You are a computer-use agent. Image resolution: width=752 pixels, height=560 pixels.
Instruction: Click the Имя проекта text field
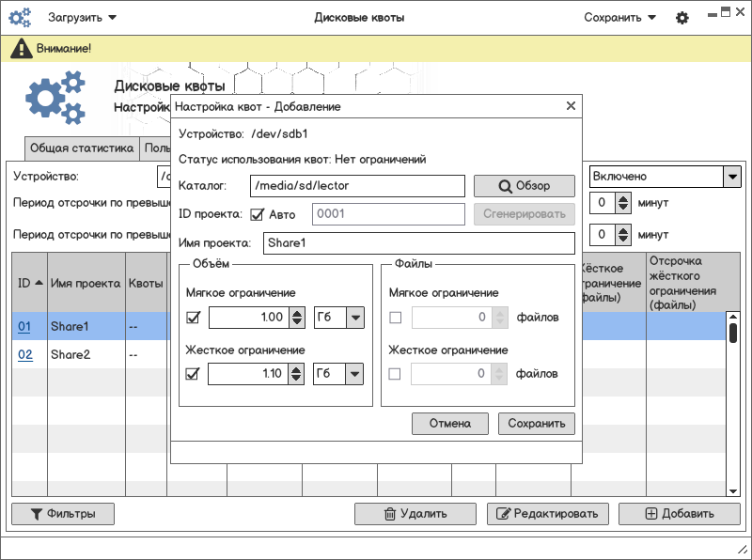click(416, 243)
